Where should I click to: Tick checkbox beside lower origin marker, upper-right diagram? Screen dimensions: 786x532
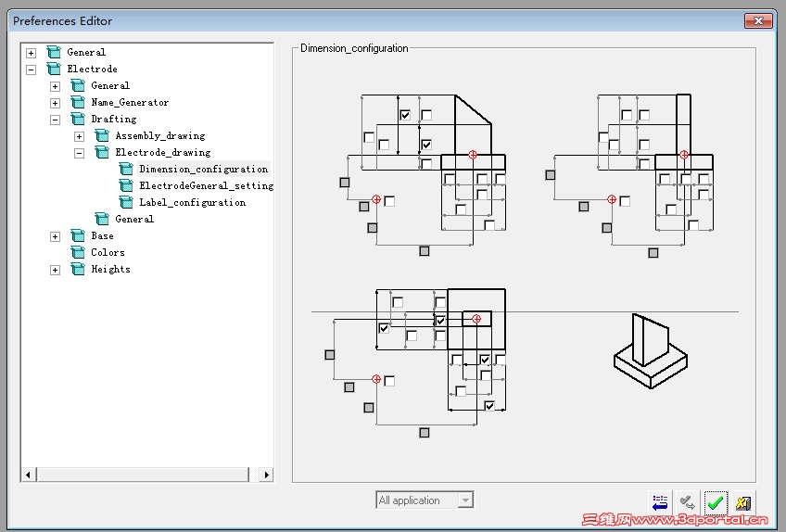click(625, 201)
